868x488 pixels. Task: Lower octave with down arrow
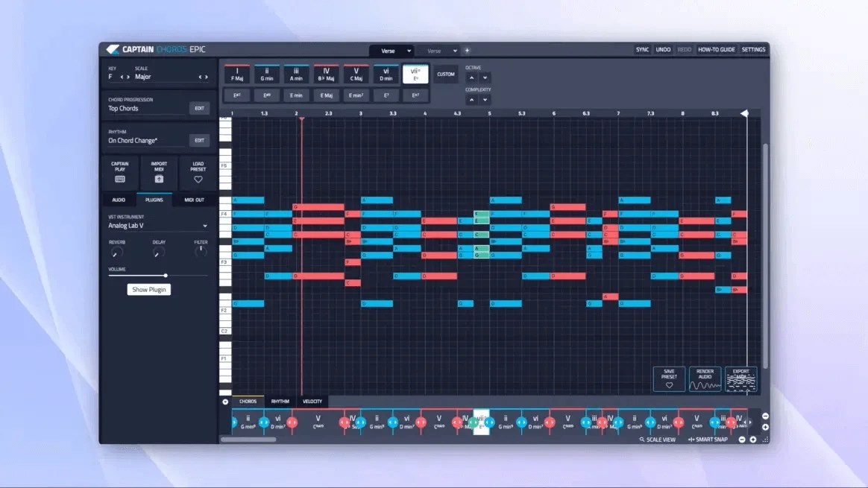(x=485, y=77)
